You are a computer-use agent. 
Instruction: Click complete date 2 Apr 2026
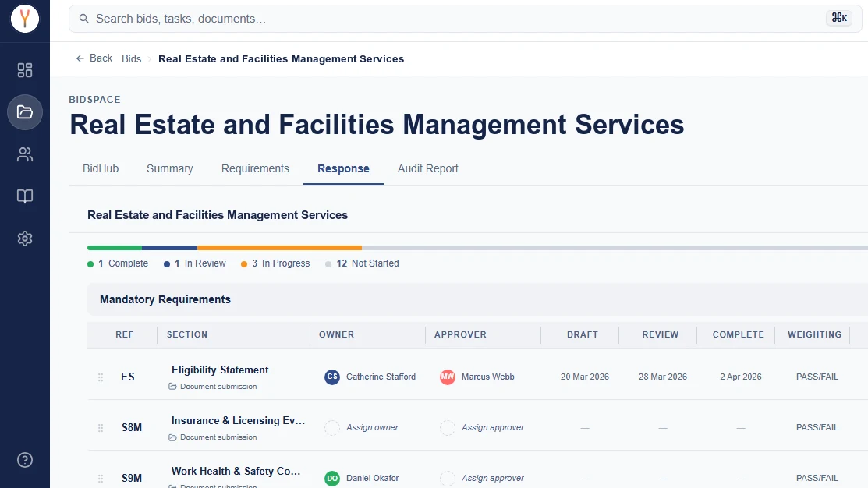pyautogui.click(x=741, y=377)
